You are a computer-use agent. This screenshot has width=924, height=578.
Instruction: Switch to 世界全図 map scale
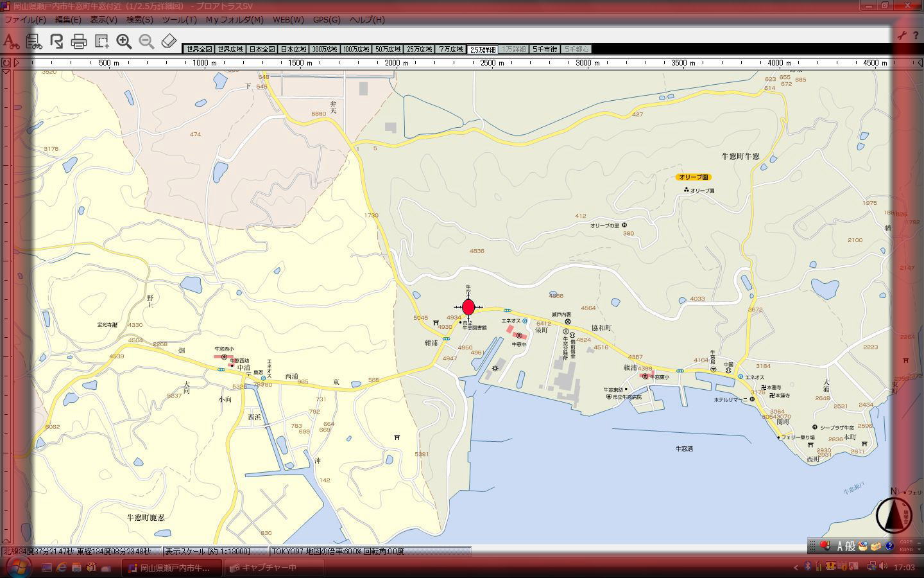tap(198, 49)
